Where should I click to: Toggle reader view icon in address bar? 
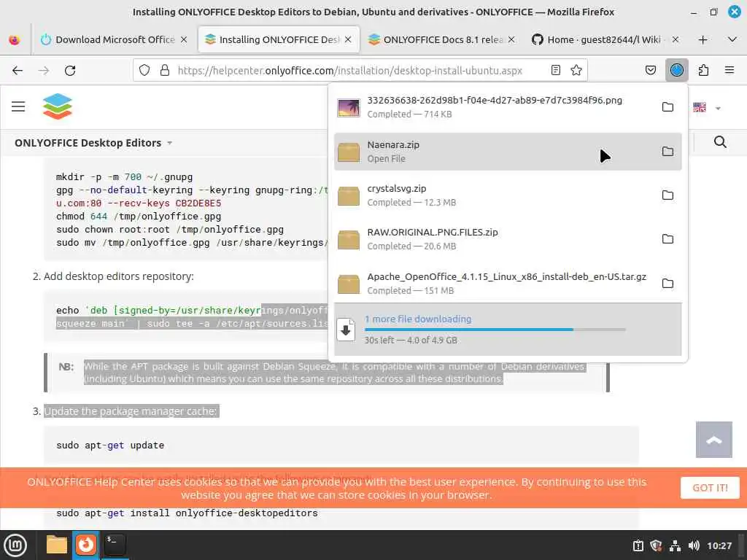(x=555, y=71)
